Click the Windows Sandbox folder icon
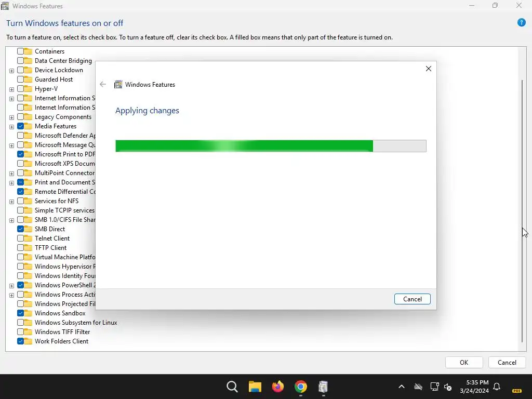The width and height of the screenshot is (532, 399). pos(28,313)
